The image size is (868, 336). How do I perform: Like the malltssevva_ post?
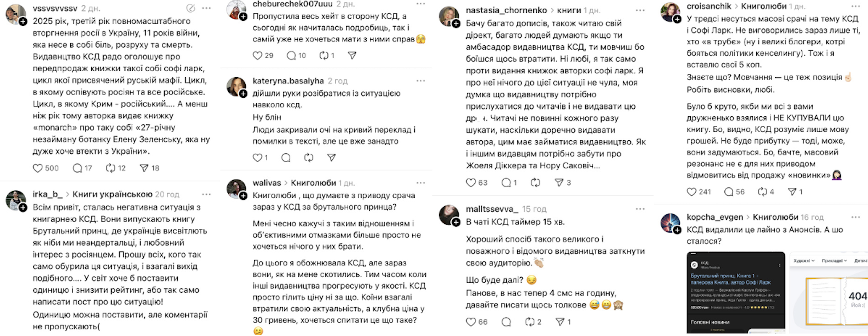click(x=471, y=322)
